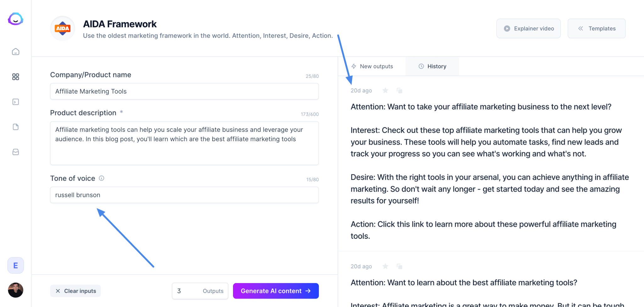Star the first generated output
Image resolution: width=644 pixels, height=307 pixels.
click(385, 90)
